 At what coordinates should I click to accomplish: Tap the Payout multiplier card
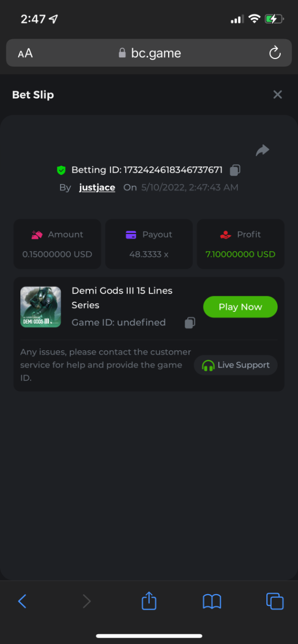coord(149,244)
